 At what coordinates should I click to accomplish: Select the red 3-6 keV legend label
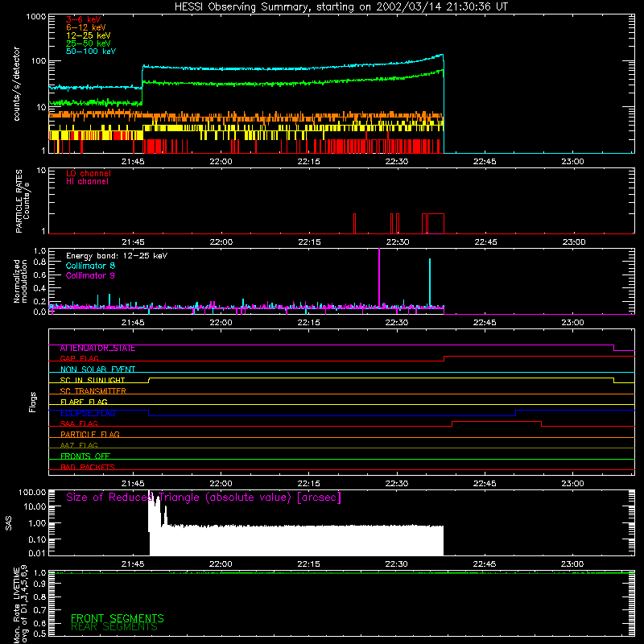[x=84, y=19]
